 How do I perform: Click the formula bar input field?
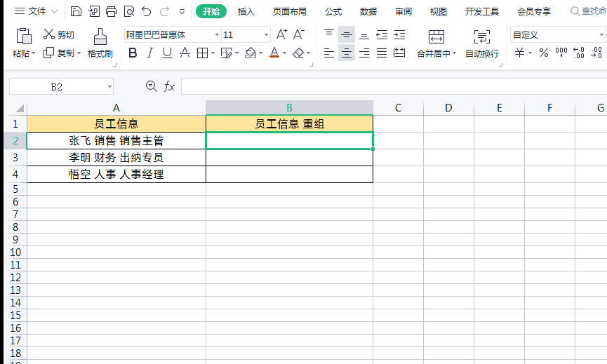pyautogui.click(x=394, y=86)
